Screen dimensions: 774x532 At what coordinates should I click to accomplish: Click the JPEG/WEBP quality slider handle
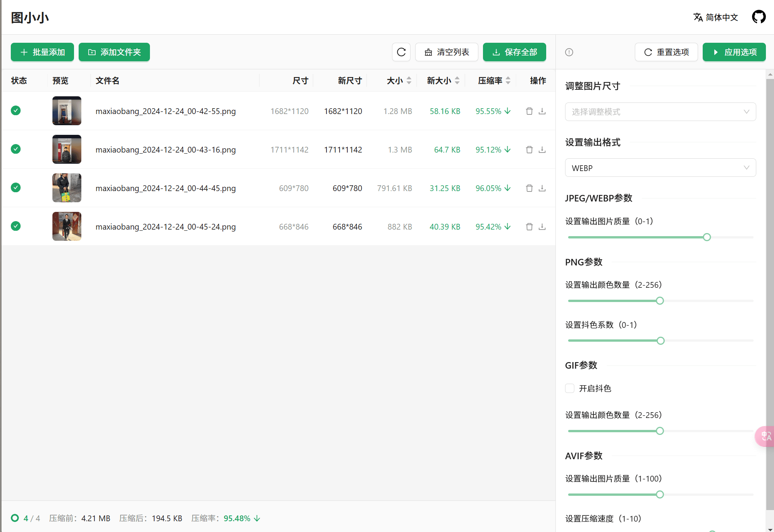pos(707,237)
